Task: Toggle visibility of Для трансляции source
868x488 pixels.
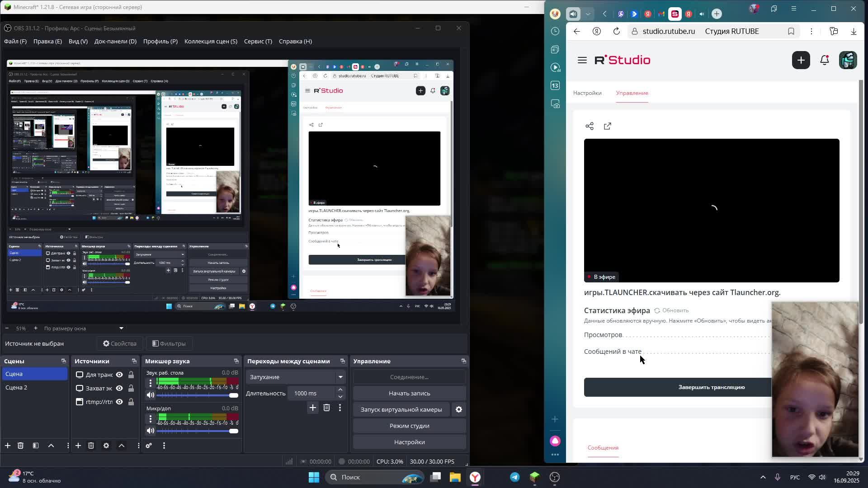Action: 119,375
